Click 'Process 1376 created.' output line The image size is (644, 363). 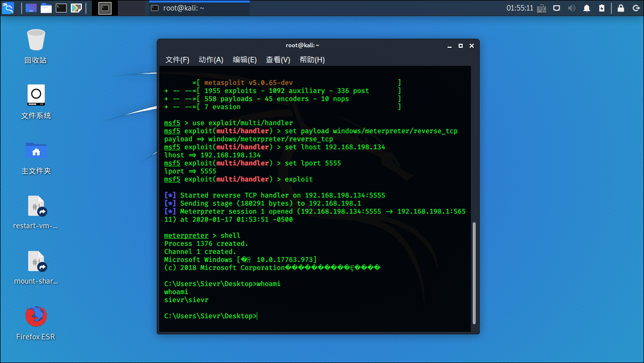click(x=206, y=244)
